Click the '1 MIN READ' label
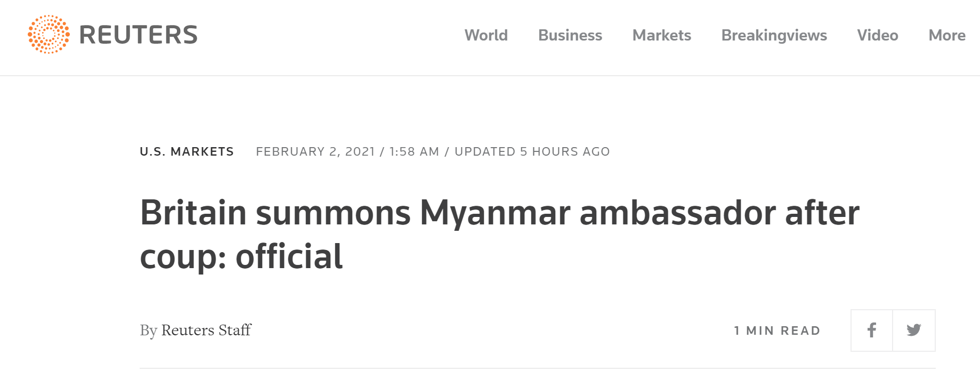The image size is (980, 371). [777, 331]
